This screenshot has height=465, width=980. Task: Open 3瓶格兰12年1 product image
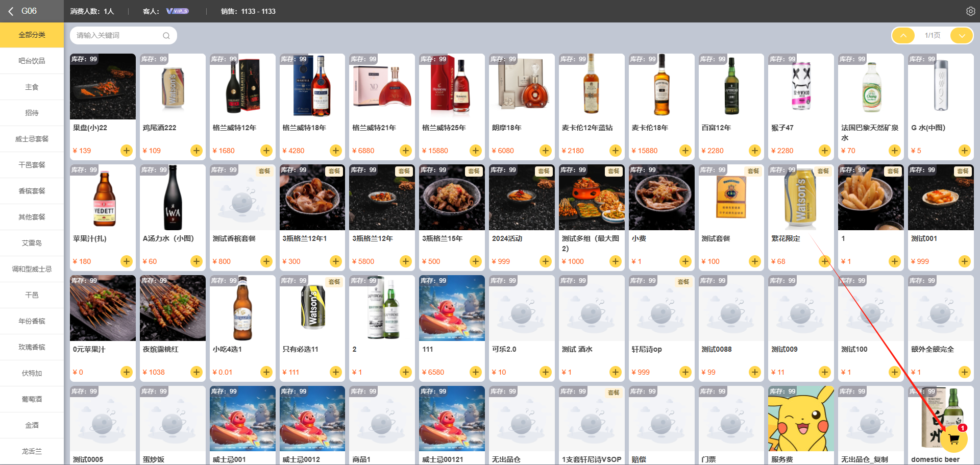coord(312,197)
